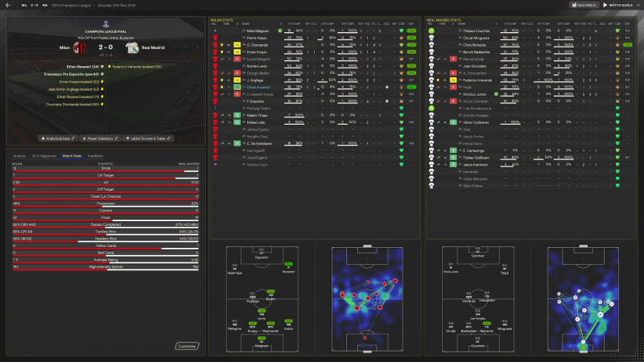This screenshot has height=362, width=644.
Task: Click the Save Match button
Action: point(584,5)
